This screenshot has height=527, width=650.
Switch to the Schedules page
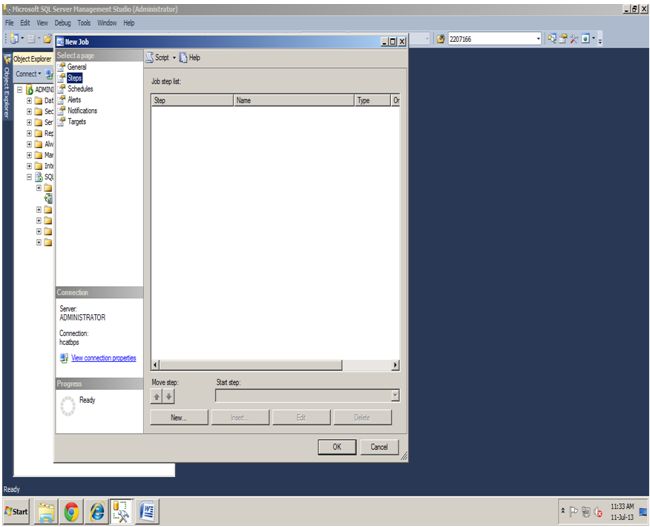[x=80, y=89]
